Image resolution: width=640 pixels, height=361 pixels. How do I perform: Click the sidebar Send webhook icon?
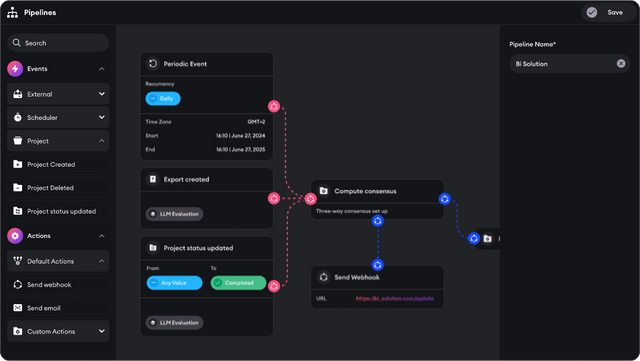click(x=18, y=285)
